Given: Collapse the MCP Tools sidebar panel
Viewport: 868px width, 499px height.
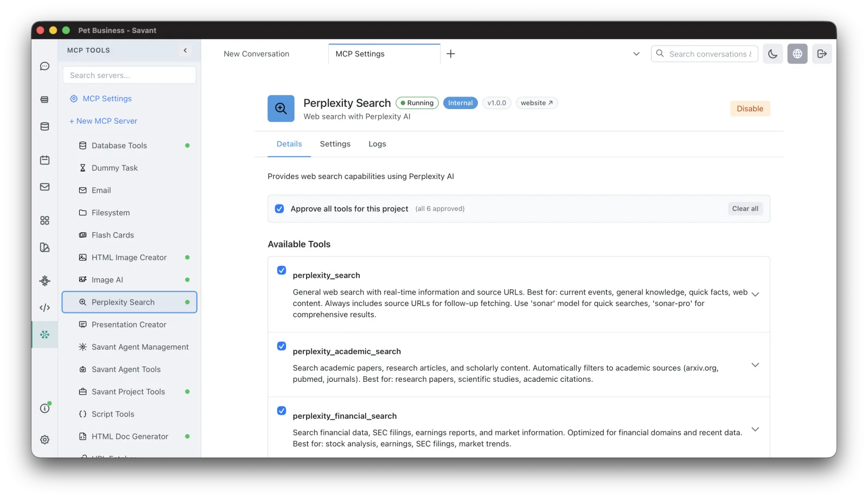Looking at the screenshot, I should [x=185, y=50].
